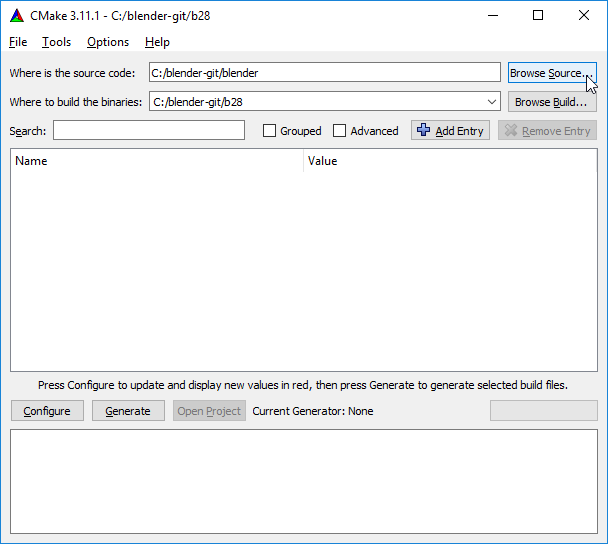Open the Options menu
The width and height of the screenshot is (608, 544).
(108, 42)
